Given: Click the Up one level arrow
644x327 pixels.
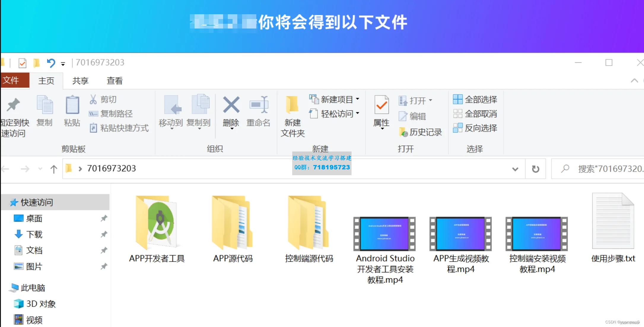Looking at the screenshot, I should coord(54,169).
